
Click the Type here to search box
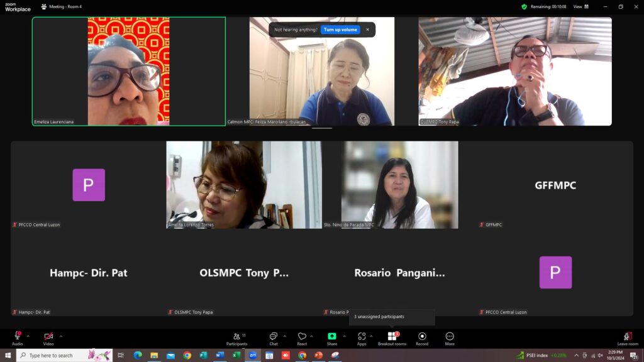tap(65, 355)
